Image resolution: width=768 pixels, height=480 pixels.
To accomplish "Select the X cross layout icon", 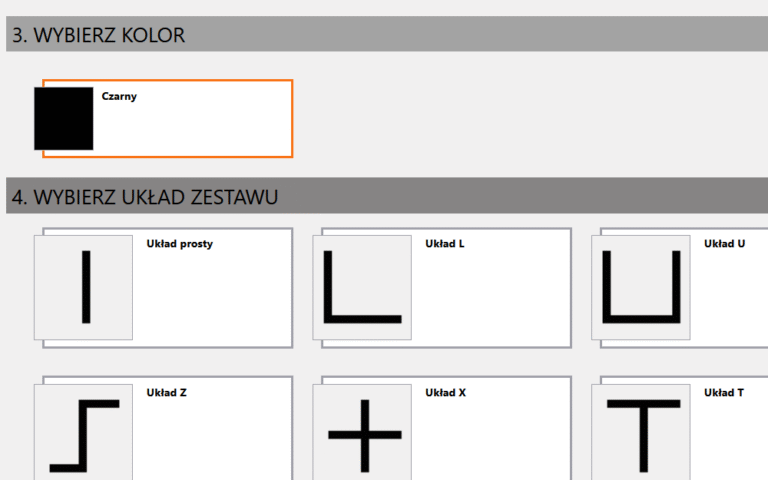I will click(364, 435).
